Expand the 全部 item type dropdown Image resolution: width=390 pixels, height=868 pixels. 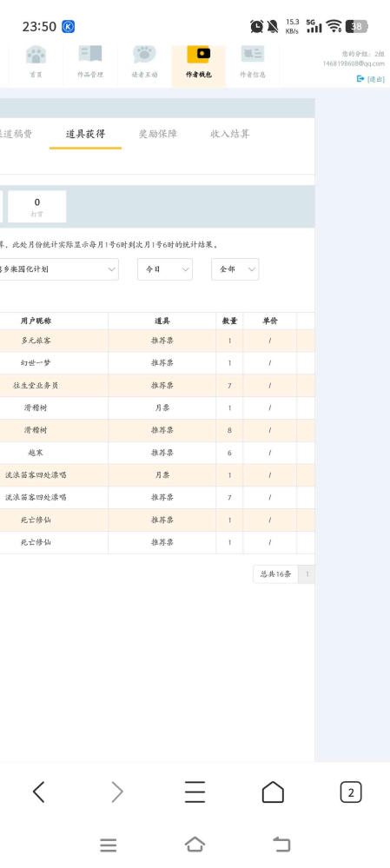click(235, 269)
